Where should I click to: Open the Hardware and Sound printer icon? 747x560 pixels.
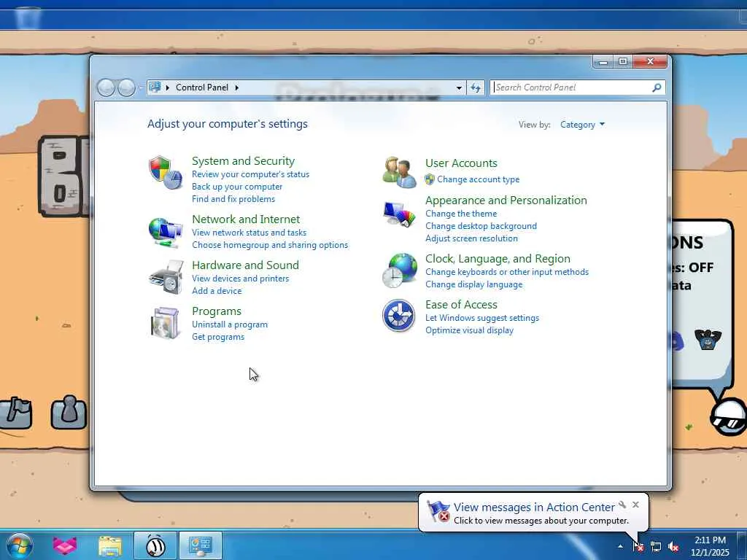point(166,277)
